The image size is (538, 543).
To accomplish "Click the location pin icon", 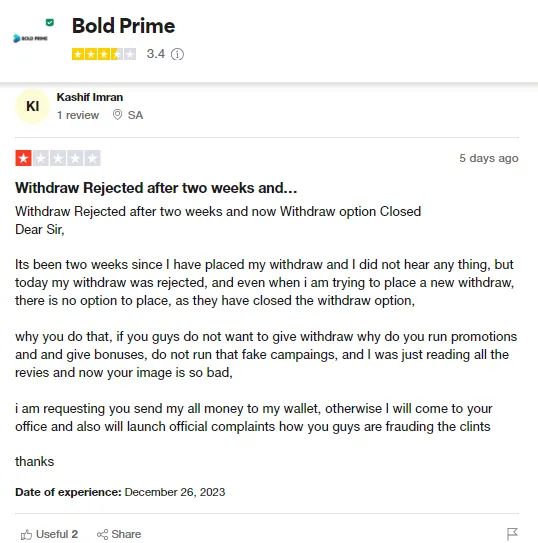I will pos(117,115).
